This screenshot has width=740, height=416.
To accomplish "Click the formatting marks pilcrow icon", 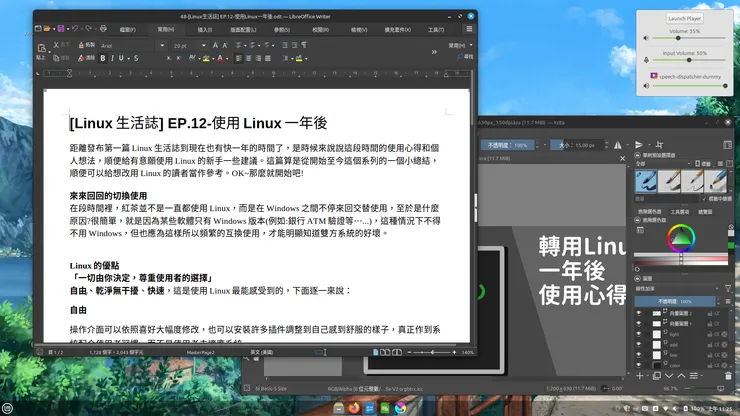I will coord(304,45).
